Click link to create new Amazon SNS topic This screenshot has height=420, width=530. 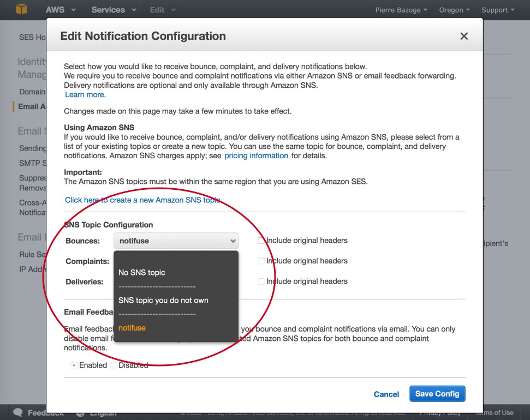(x=142, y=200)
